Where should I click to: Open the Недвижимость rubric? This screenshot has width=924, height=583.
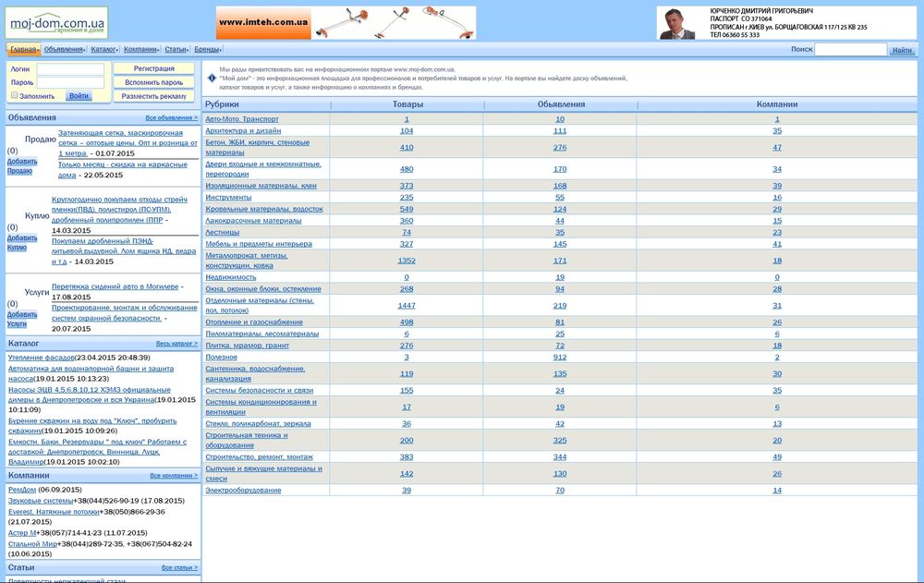[x=230, y=277]
